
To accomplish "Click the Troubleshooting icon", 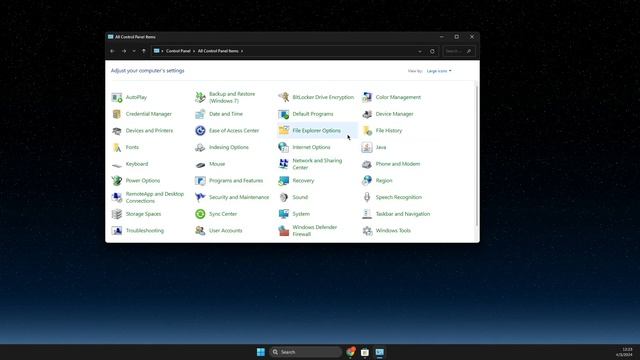I will [117, 231].
